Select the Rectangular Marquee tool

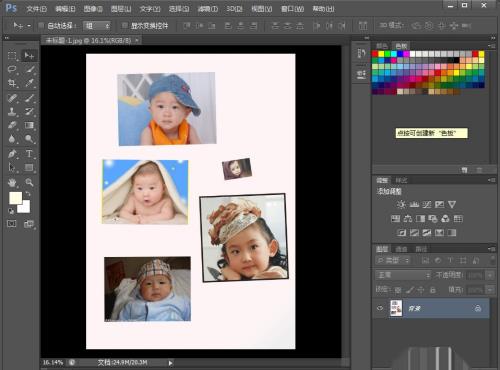click(12, 56)
